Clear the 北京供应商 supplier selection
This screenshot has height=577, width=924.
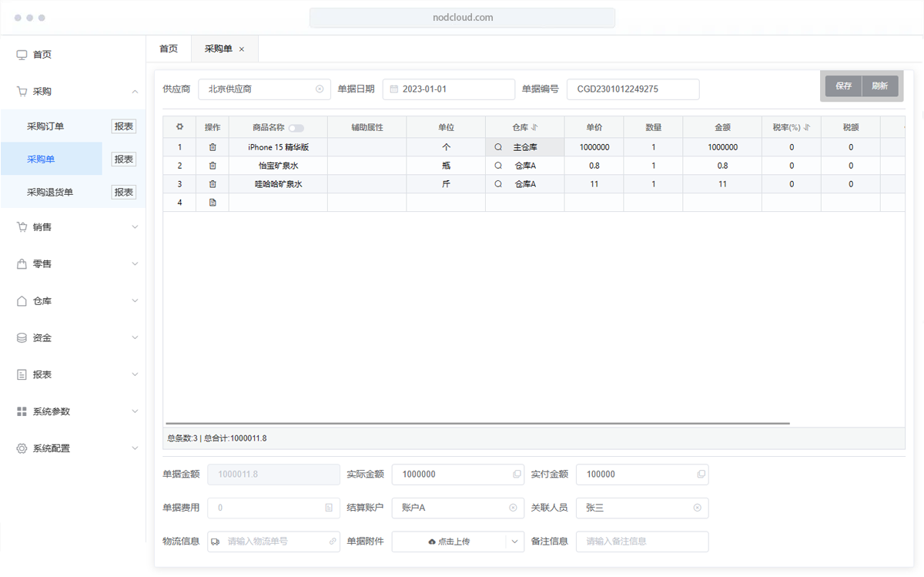click(x=320, y=89)
